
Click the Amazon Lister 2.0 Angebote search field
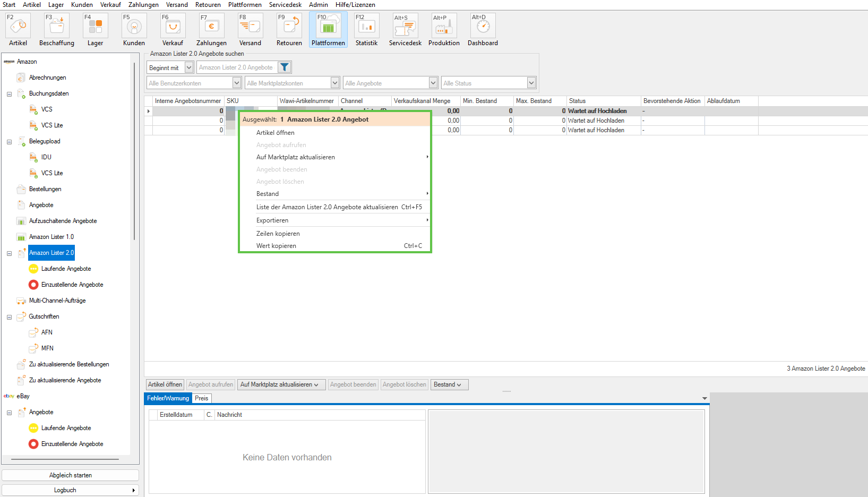(x=236, y=67)
